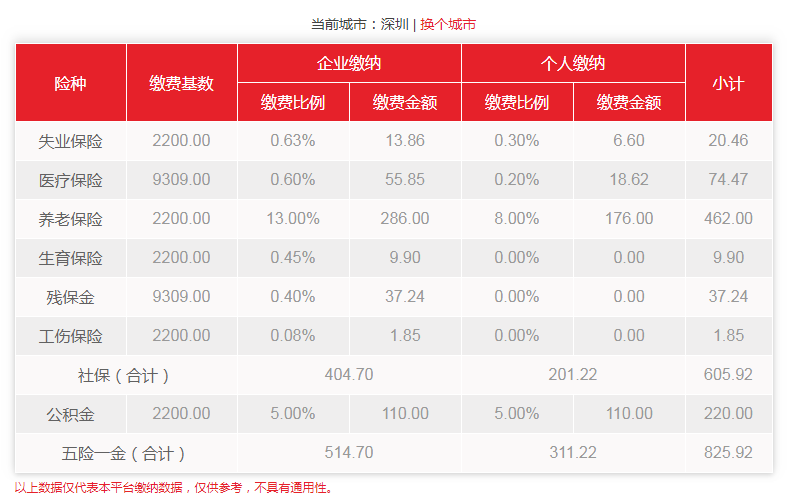Select the 社保（合计）row label
This screenshot has height=503, width=790.
(123, 375)
